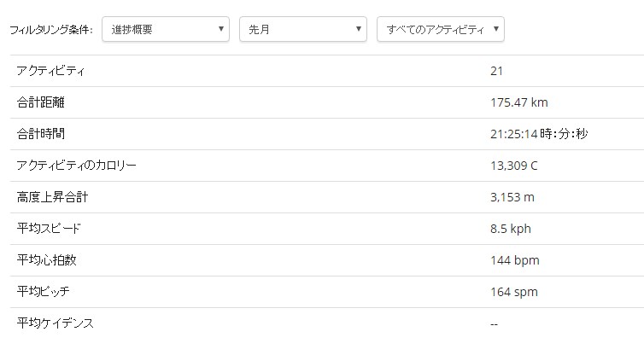Click the 3,153 m elevation value
This screenshot has height=355, width=644.
tap(512, 197)
